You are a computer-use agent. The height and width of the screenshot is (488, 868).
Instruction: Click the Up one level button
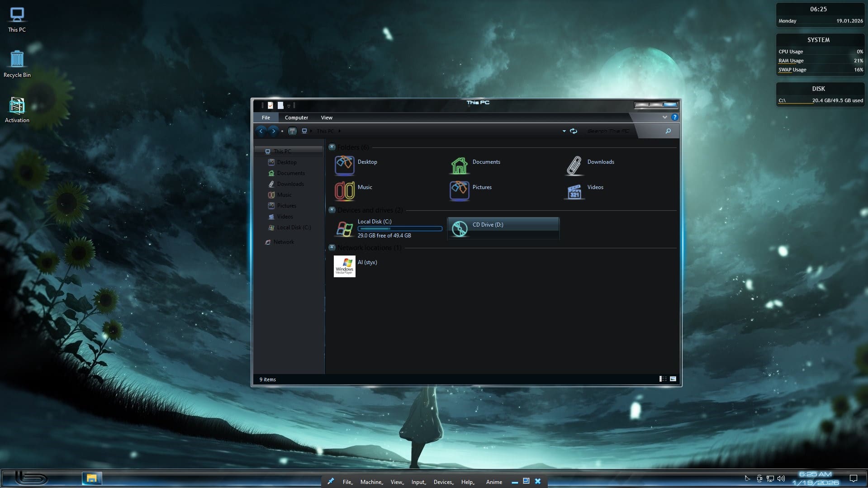click(292, 131)
